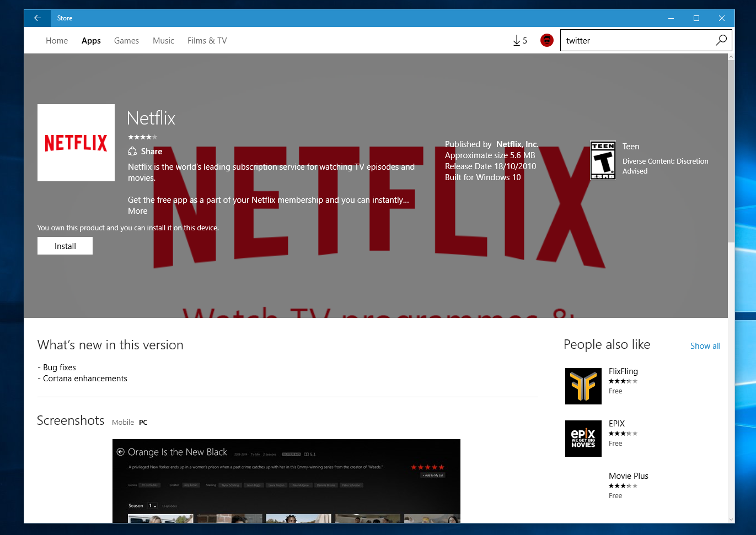The width and height of the screenshot is (756, 535).
Task: Click the search field containing twitter
Action: pyautogui.click(x=637, y=41)
